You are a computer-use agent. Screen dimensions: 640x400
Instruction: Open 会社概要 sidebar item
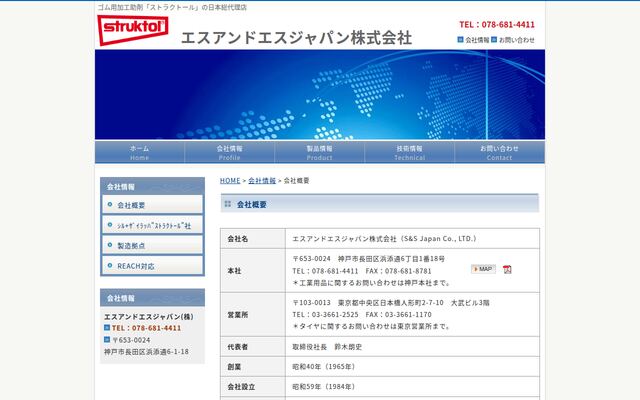152,204
